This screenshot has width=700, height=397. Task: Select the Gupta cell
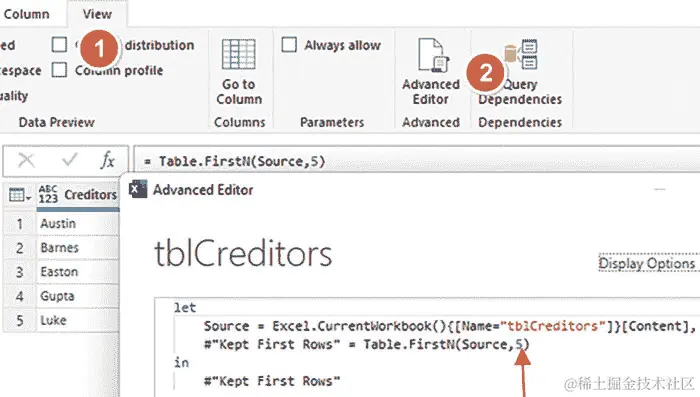point(78,296)
